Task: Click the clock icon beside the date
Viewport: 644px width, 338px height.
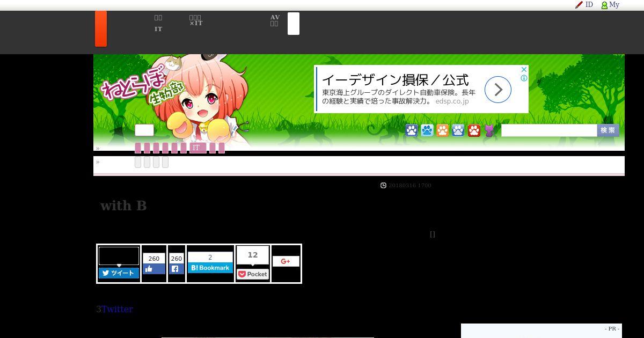Action: pyautogui.click(x=383, y=186)
